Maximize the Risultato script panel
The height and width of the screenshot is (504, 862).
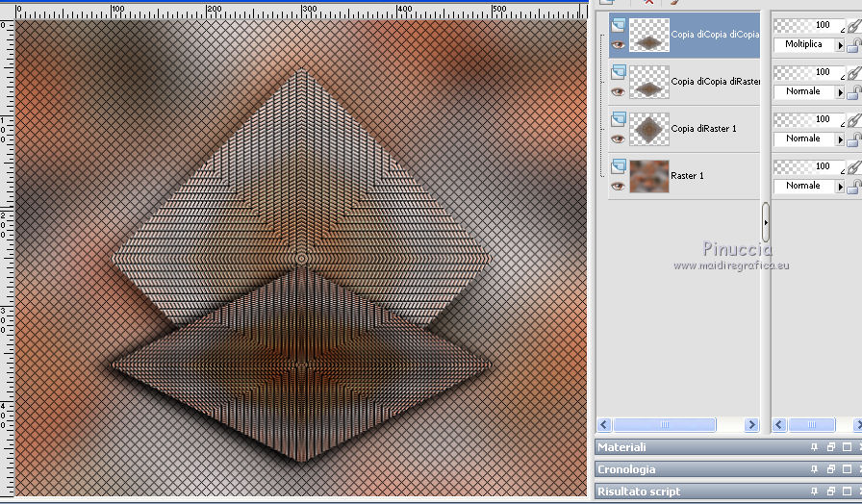point(848,491)
